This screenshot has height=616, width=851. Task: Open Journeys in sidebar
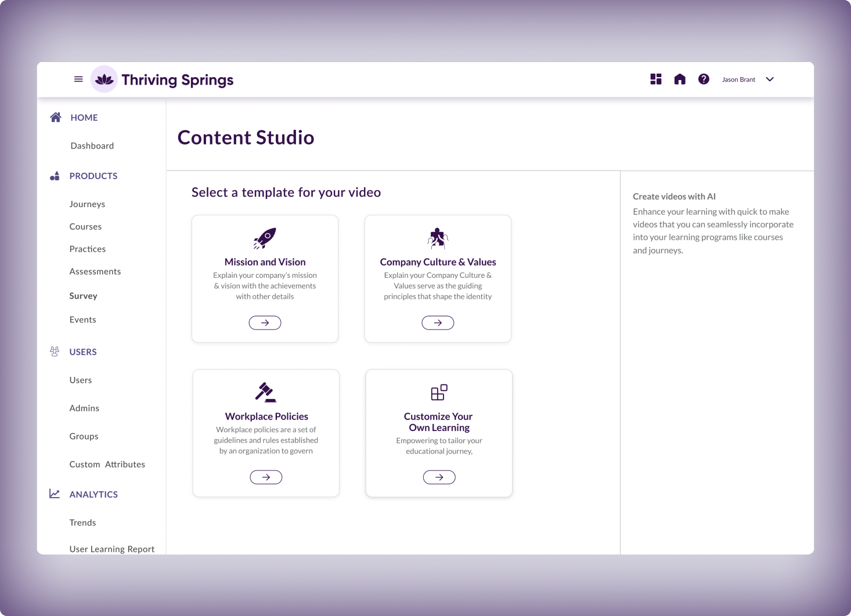[87, 204]
